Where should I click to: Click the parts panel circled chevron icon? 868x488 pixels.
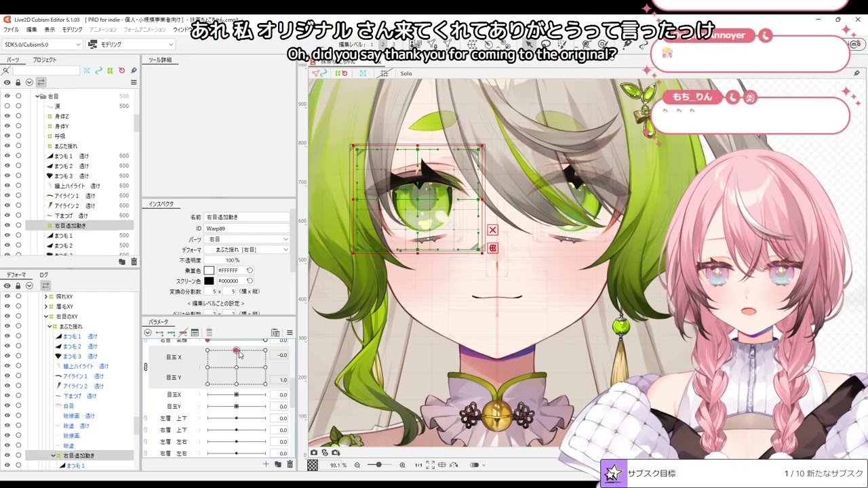pyautogui.click(x=29, y=82)
